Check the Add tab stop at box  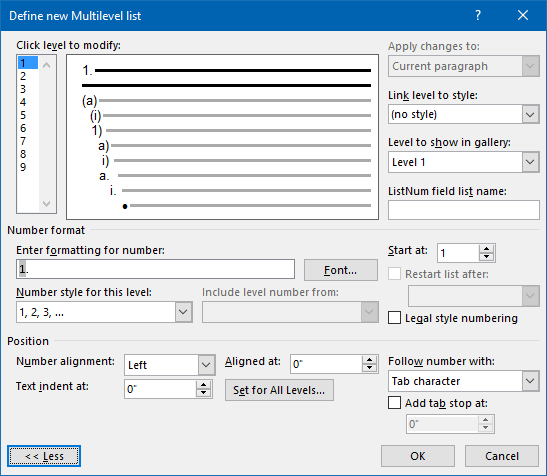click(395, 402)
